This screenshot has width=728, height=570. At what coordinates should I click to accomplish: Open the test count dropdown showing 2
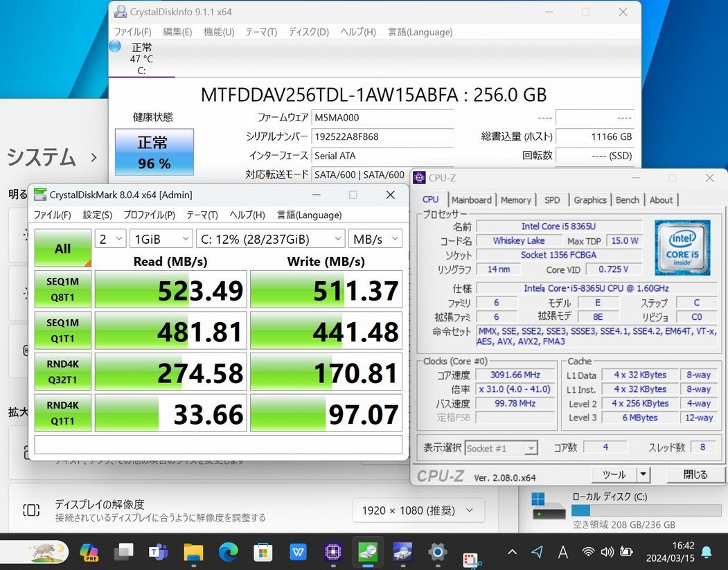[110, 239]
